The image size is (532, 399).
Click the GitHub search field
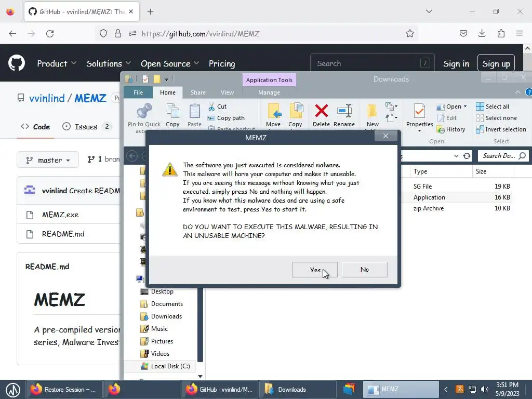coord(372,63)
